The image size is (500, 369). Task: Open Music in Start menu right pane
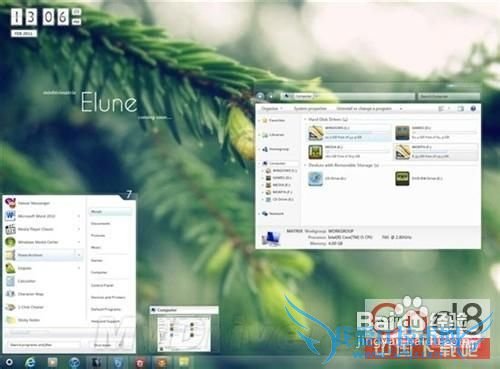point(96,247)
